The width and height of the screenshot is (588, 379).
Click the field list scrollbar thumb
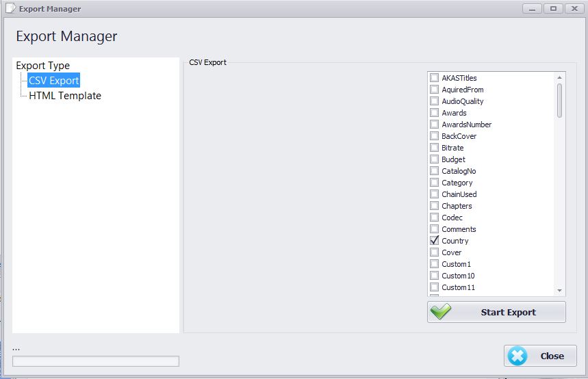click(559, 100)
